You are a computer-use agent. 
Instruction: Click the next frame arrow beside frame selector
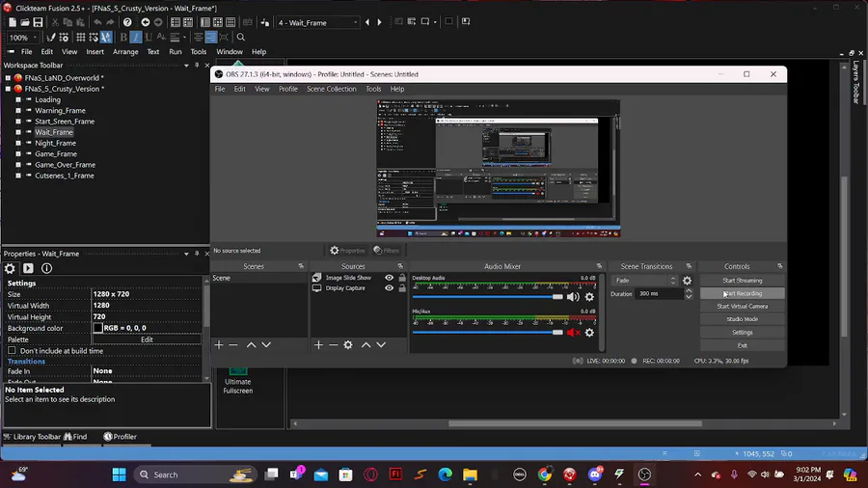click(x=379, y=22)
